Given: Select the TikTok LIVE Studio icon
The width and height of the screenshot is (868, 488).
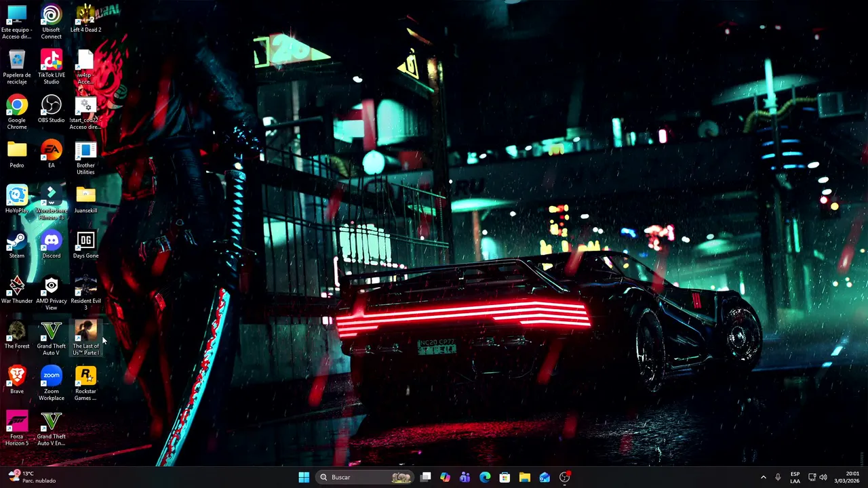Looking at the screenshot, I should pos(52,66).
